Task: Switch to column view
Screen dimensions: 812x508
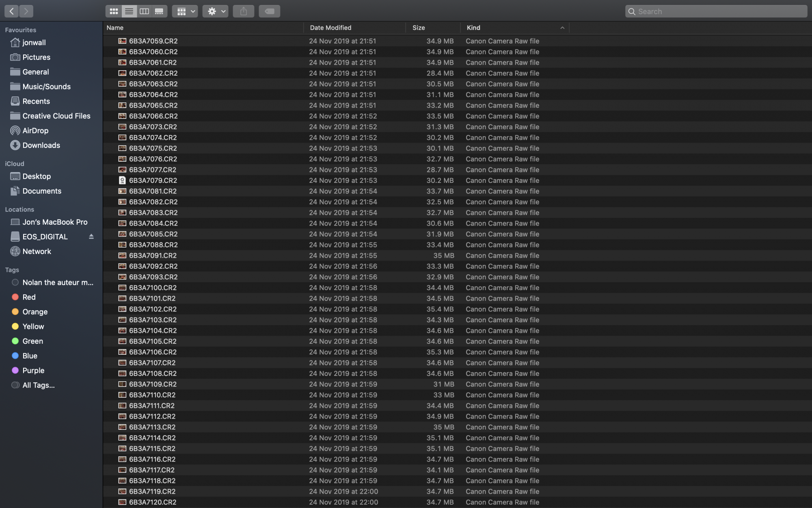Action: 144,11
